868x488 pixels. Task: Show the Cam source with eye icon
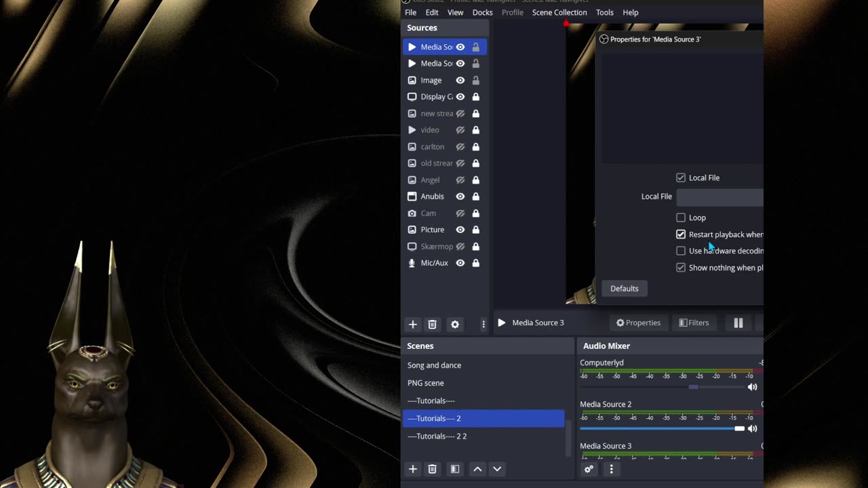(x=460, y=213)
